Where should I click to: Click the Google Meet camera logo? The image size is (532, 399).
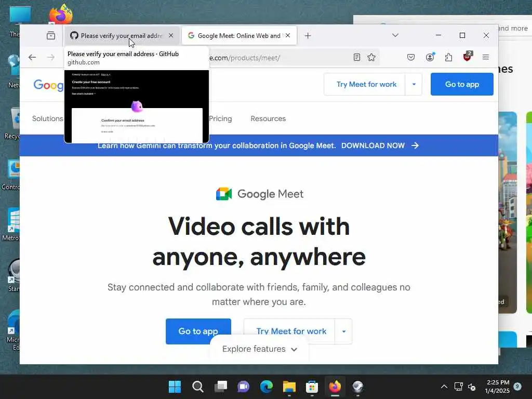coord(224,194)
